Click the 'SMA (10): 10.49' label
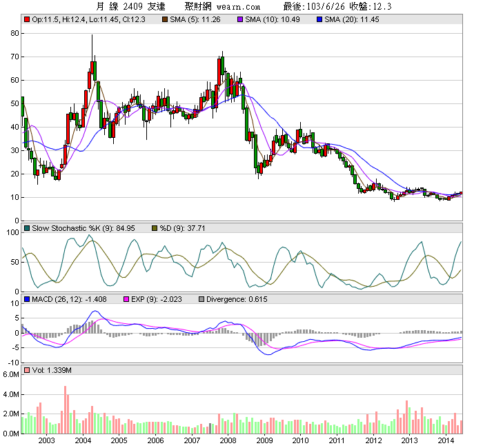This screenshot has width=483, height=448. tap(273, 19)
